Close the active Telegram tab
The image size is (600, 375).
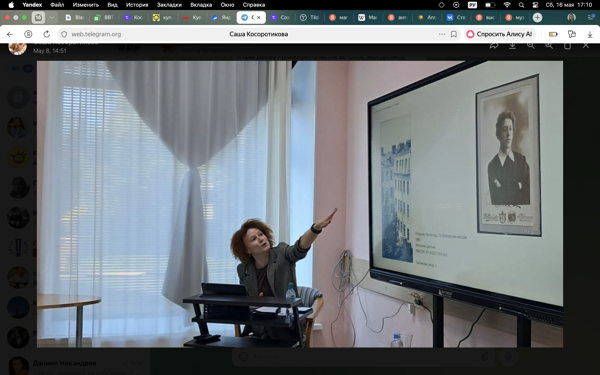(x=259, y=18)
